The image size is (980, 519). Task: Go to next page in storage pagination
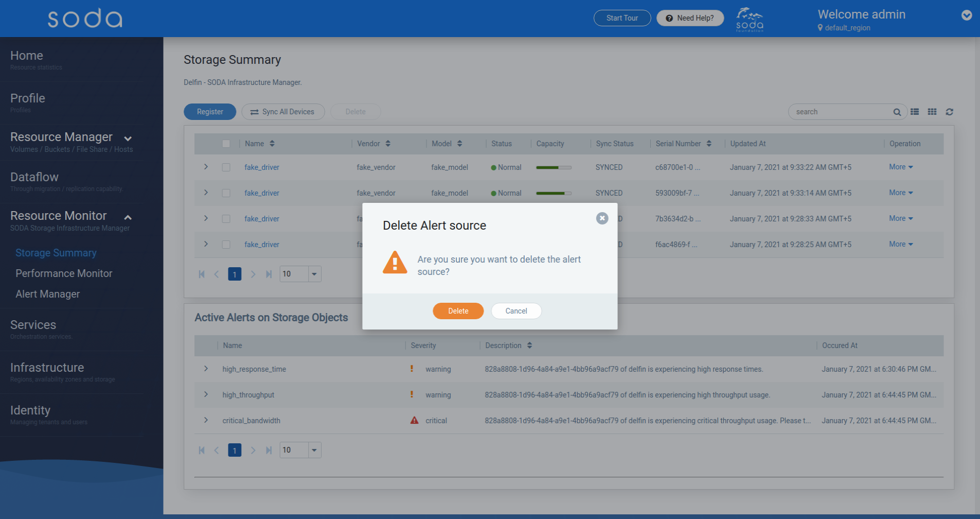coord(253,274)
